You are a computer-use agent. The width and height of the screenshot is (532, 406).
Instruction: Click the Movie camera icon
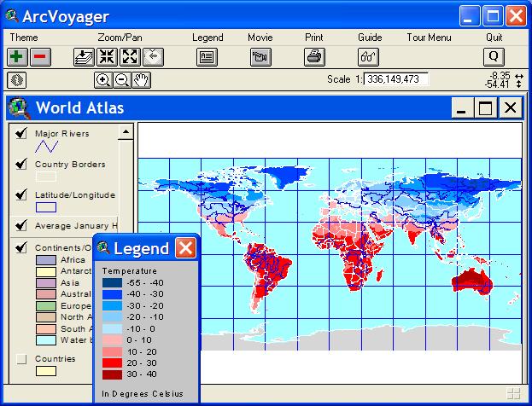point(260,57)
